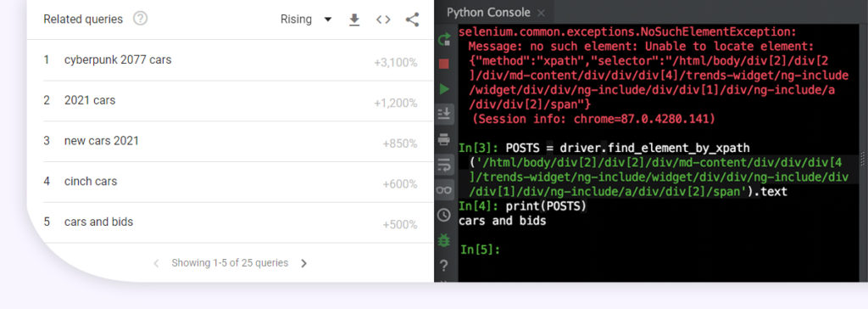Open the 'cinch cars' query
The height and width of the screenshot is (309, 868).
[91, 182]
